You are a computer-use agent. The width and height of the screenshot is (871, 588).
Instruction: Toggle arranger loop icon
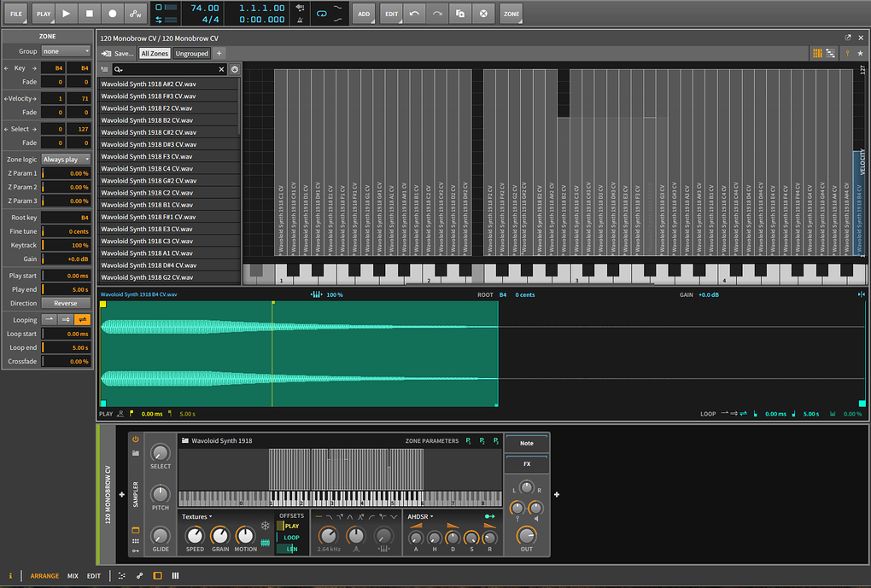tap(322, 14)
